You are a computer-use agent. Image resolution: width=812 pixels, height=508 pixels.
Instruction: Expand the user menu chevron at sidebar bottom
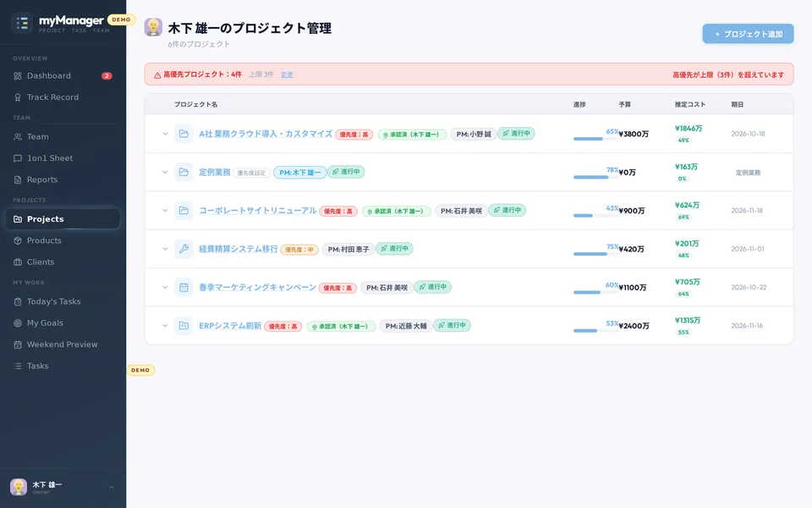coord(112,487)
